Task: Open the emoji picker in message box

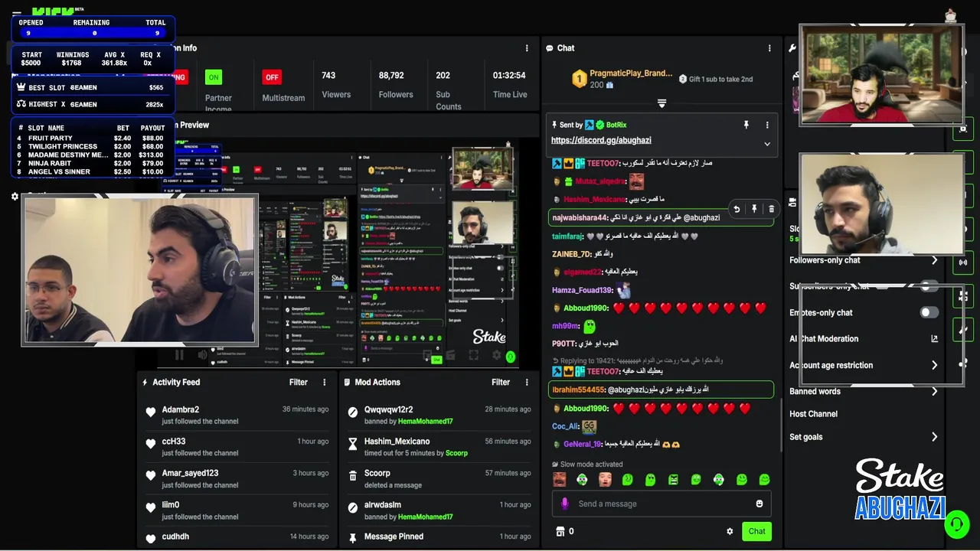Action: point(759,504)
